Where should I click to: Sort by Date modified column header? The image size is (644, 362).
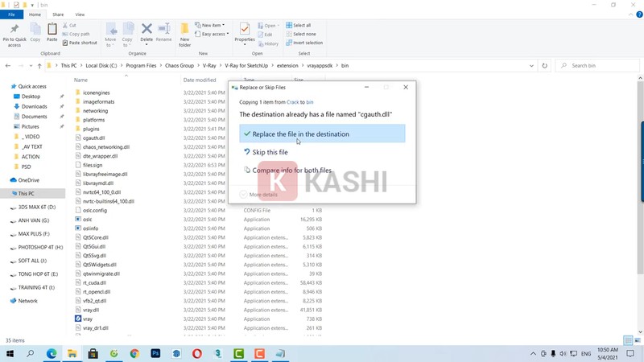[x=200, y=80]
